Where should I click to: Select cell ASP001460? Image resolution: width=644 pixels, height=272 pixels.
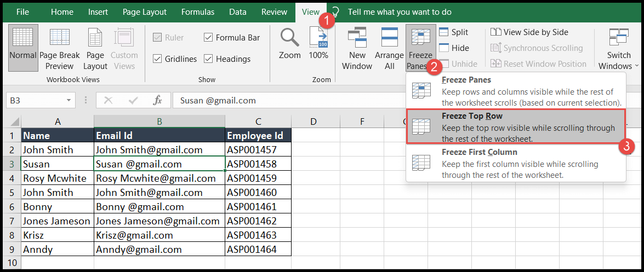click(258, 193)
